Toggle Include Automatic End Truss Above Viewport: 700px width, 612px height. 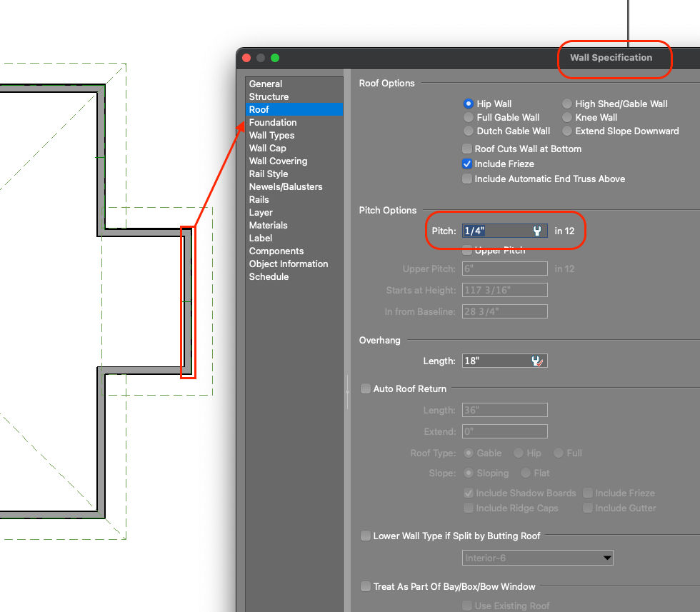[467, 179]
